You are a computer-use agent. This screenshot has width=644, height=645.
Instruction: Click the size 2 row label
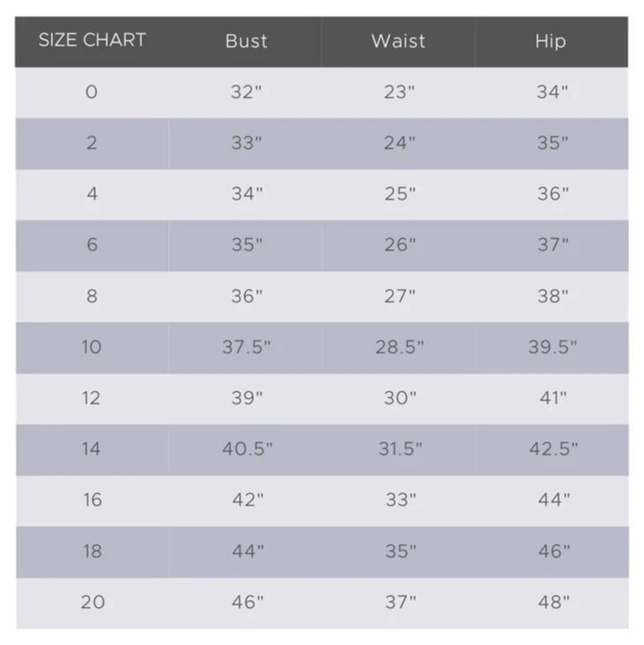click(x=92, y=143)
